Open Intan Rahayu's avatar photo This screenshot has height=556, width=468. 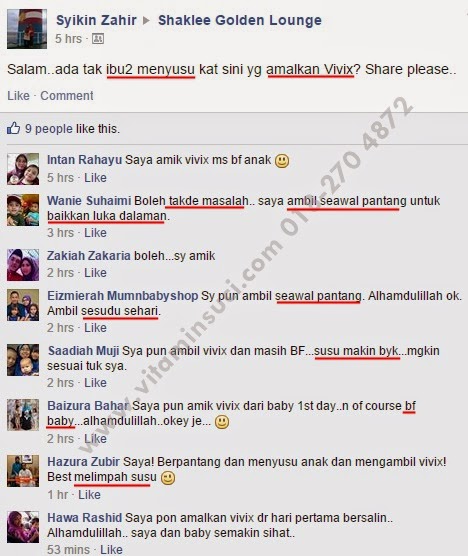pos(23,169)
